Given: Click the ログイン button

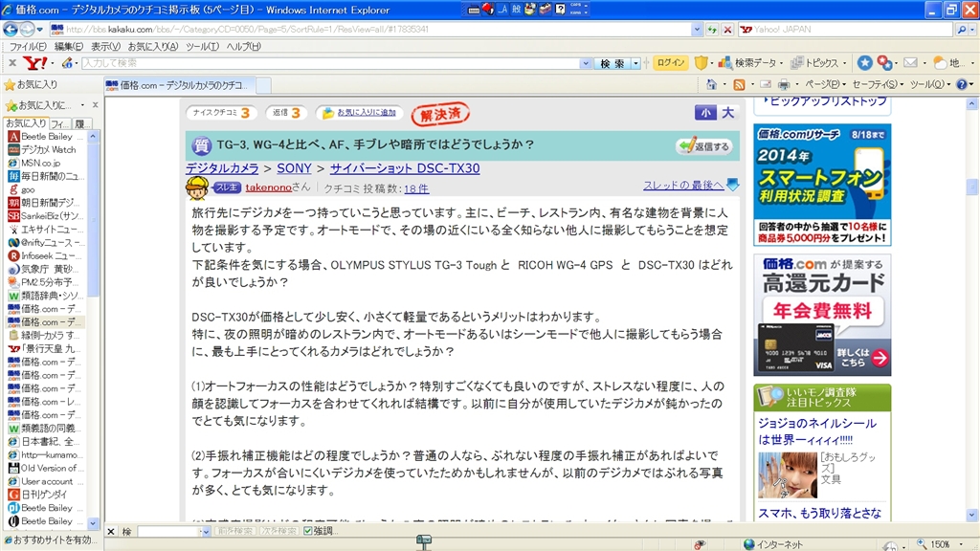Looking at the screenshot, I should pyautogui.click(x=670, y=63).
